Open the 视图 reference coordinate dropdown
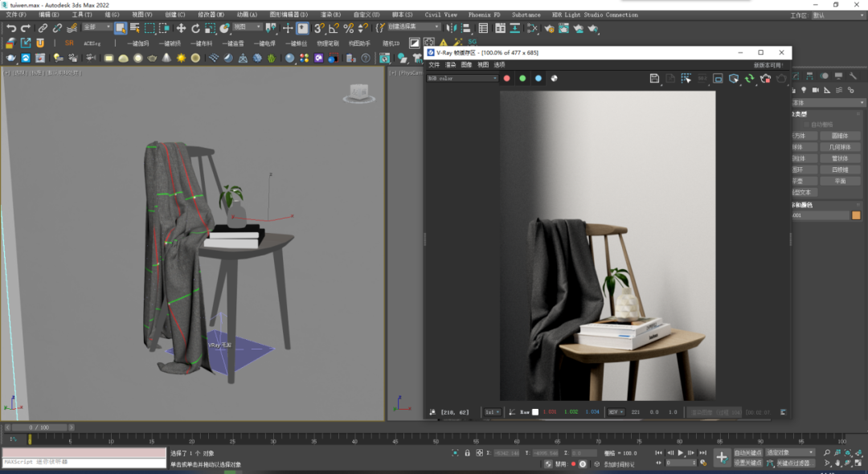Viewport: 868px width, 474px height. point(248,28)
